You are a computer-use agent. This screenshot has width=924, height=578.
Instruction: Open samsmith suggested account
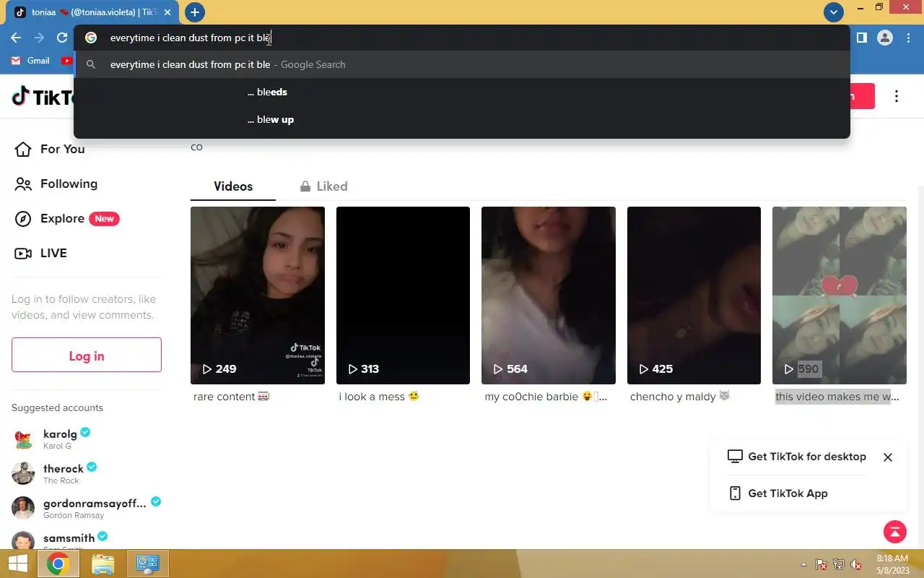87,540
